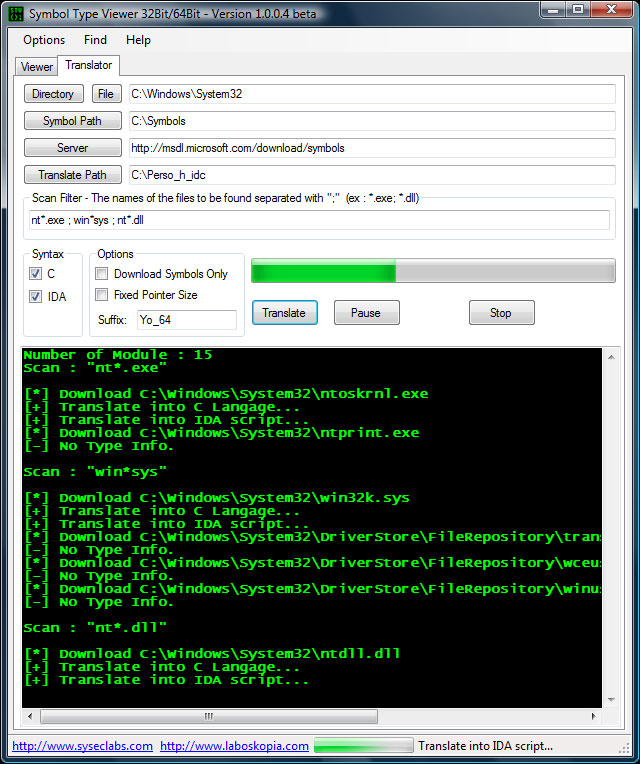640x764 pixels.
Task: Click the 'Scan : "nt*.exe"' log line
Action: point(95,368)
